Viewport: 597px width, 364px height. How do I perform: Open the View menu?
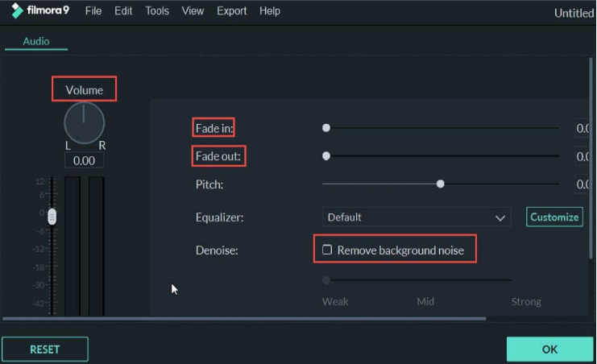[193, 11]
